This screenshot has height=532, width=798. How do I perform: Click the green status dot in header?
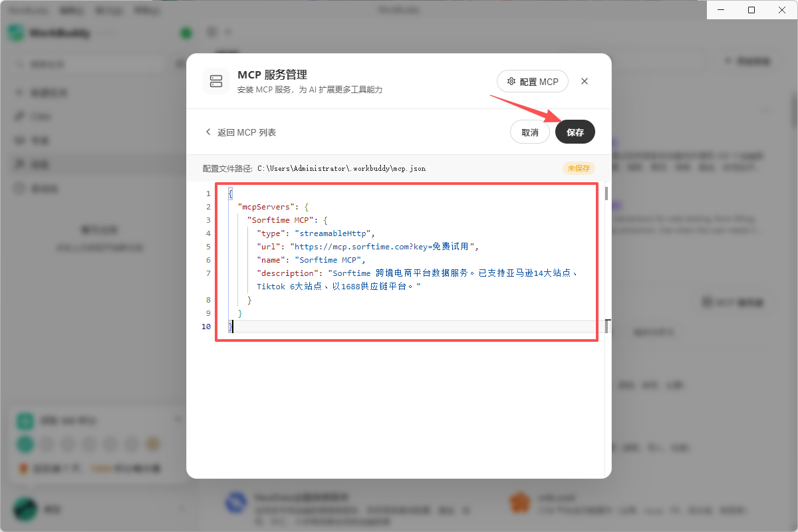point(186,33)
